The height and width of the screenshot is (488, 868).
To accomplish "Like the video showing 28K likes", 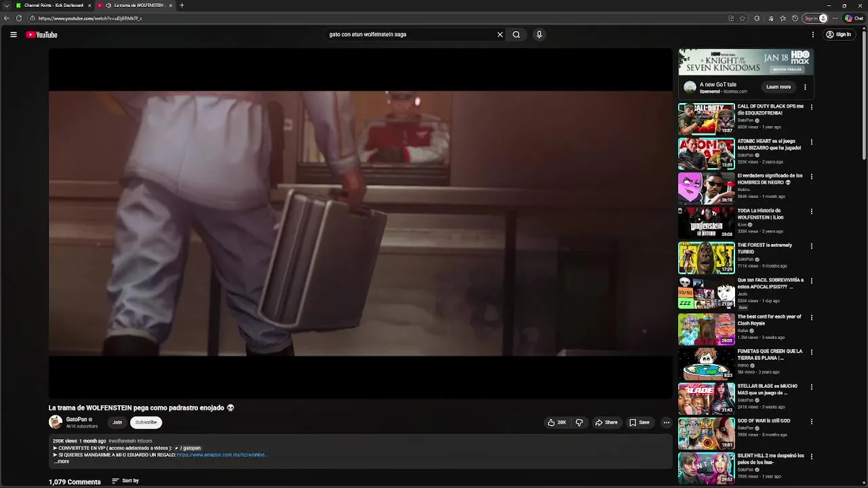I will point(557,422).
